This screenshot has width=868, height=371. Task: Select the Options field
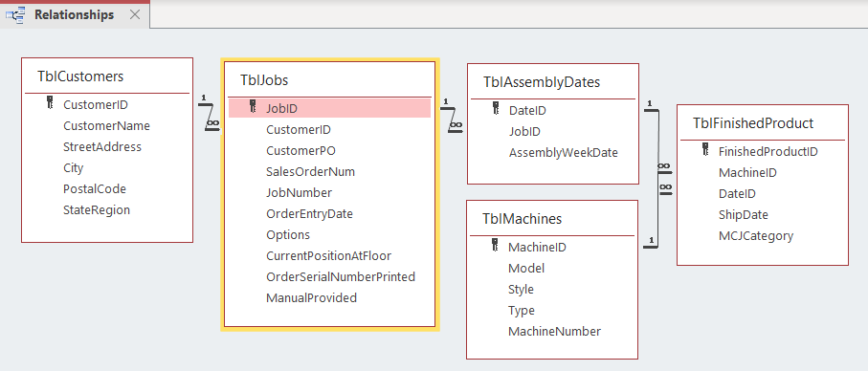[288, 234]
